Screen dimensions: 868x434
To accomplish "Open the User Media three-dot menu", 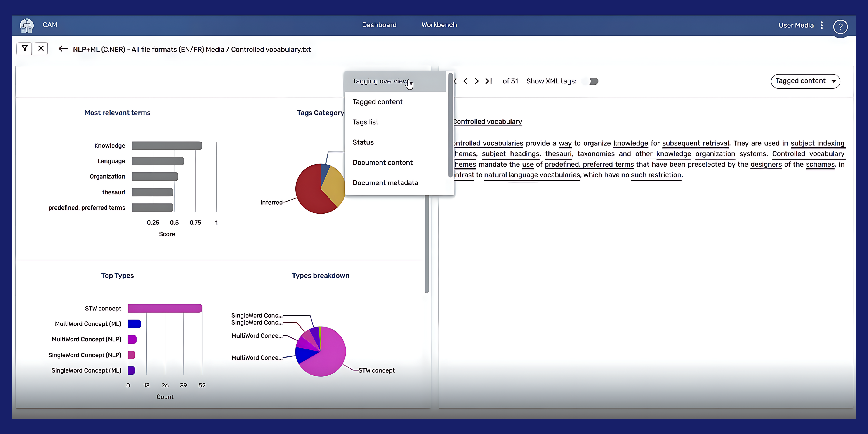I will coord(822,25).
